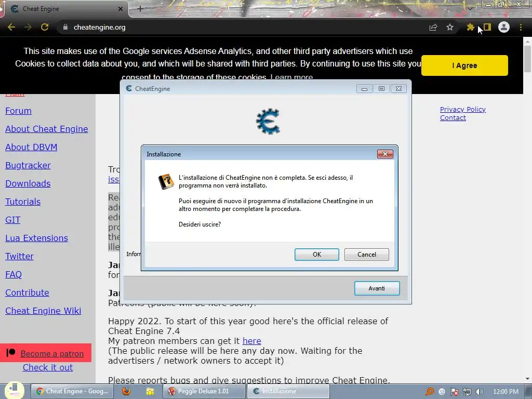Open the Contribute link
Screen dimensions: 532x399
coord(27,292)
